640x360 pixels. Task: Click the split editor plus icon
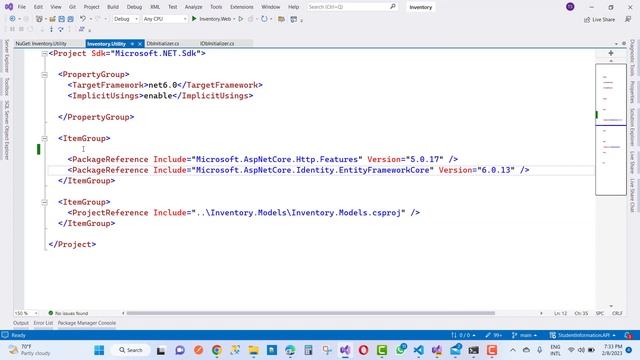(x=611, y=53)
